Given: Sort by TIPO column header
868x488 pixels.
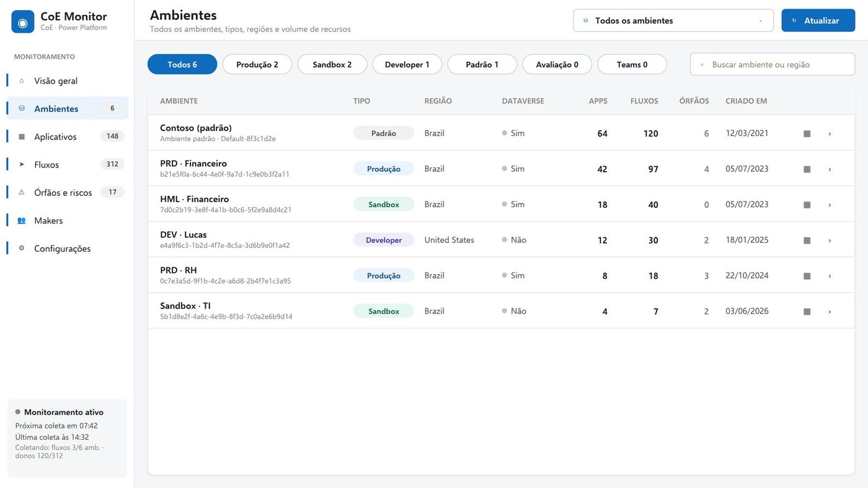Looking at the screenshot, I should coord(361,101).
